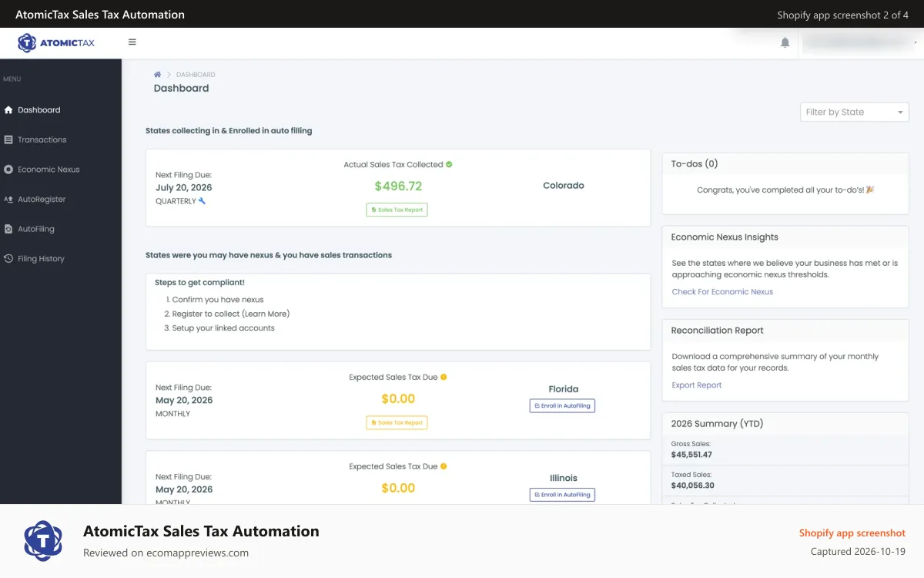
Task: Click the $496.72 collected amount
Action: coord(398,186)
